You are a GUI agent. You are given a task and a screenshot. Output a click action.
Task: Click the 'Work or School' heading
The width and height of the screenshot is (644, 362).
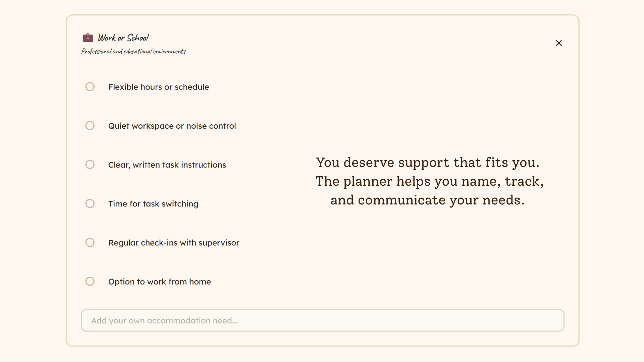pos(123,38)
